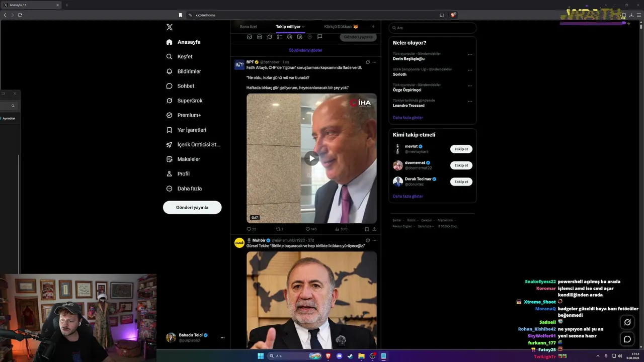Screen dimensions: 644x362
Task: Open Steam from the taskbar
Action: tap(350, 356)
